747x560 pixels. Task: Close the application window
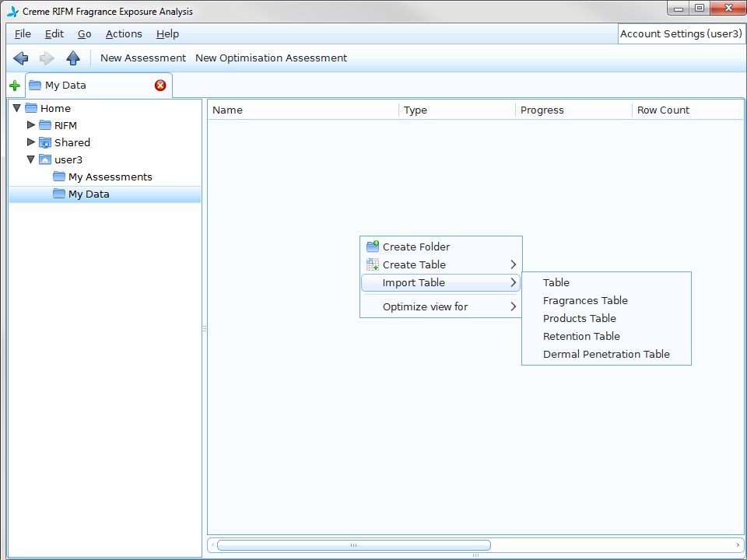point(728,9)
